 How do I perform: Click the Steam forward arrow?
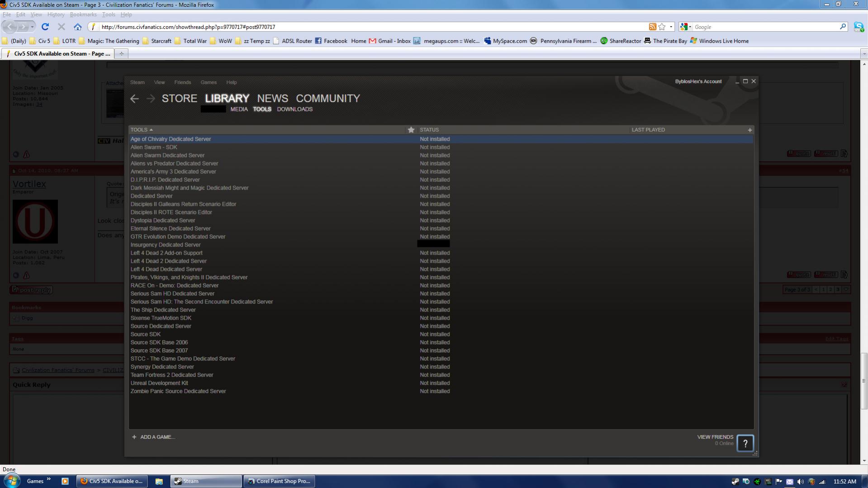[x=151, y=99]
